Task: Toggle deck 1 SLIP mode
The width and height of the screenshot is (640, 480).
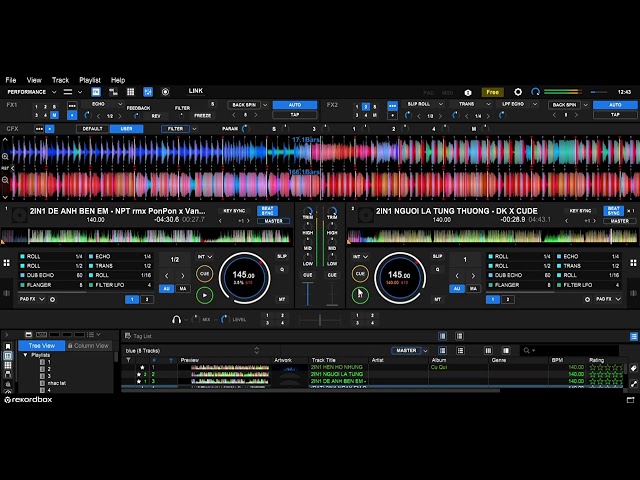Action: (282, 256)
